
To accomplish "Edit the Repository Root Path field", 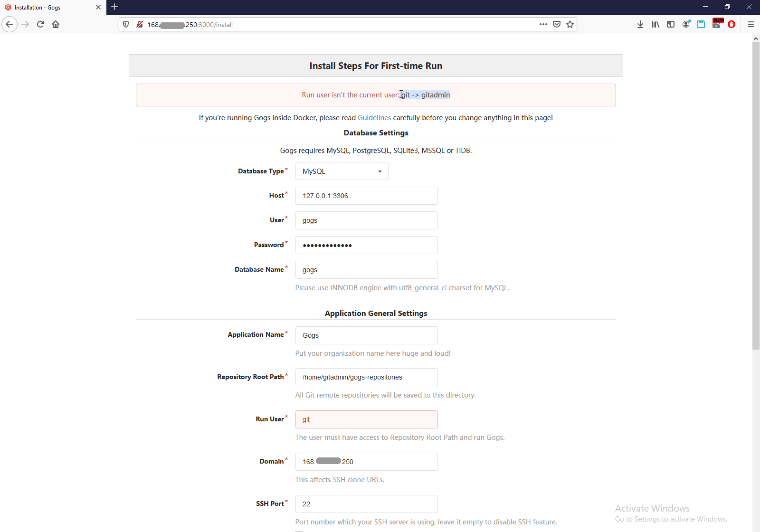I will (367, 377).
